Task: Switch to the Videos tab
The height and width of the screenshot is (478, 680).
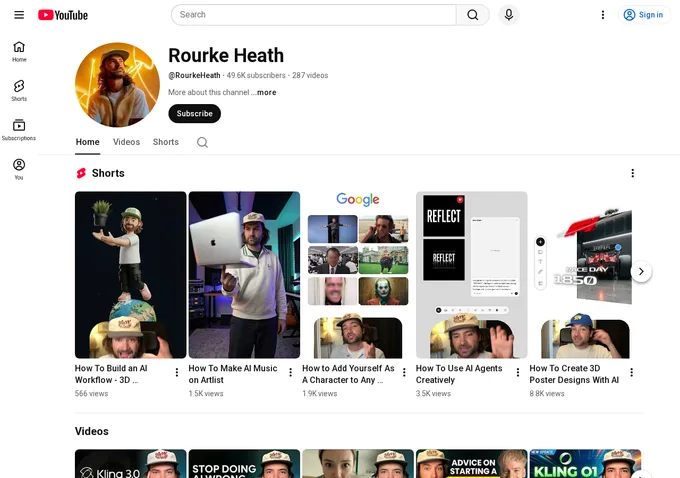Action: coord(126,142)
